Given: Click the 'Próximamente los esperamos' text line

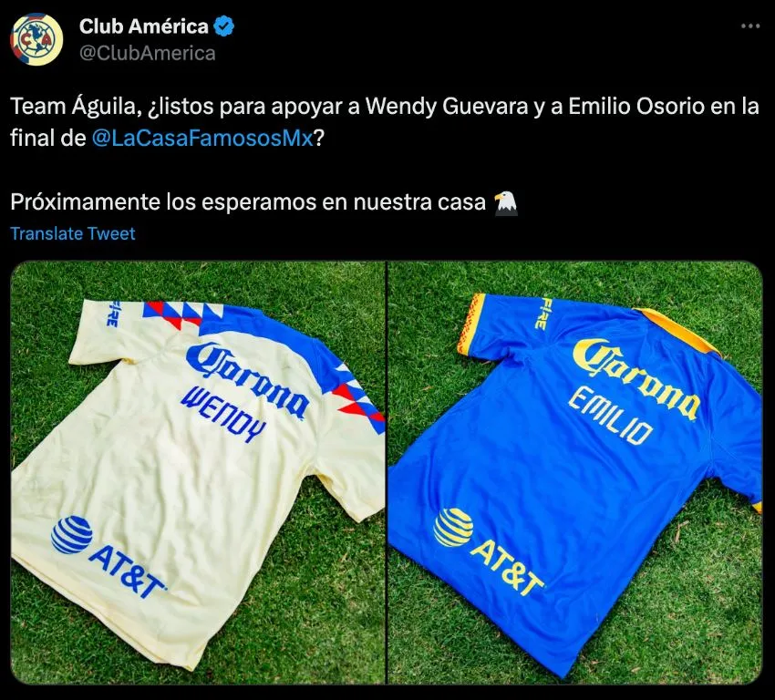Looking at the screenshot, I should (x=248, y=202).
